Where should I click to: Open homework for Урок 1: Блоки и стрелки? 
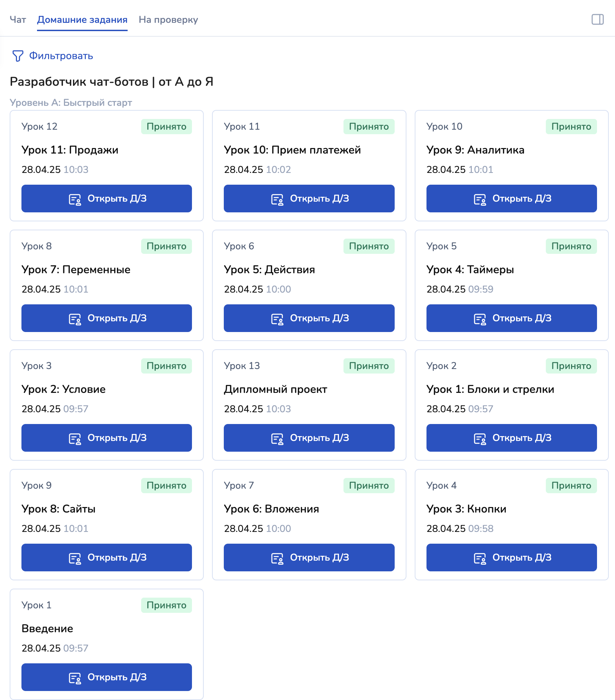[511, 438]
